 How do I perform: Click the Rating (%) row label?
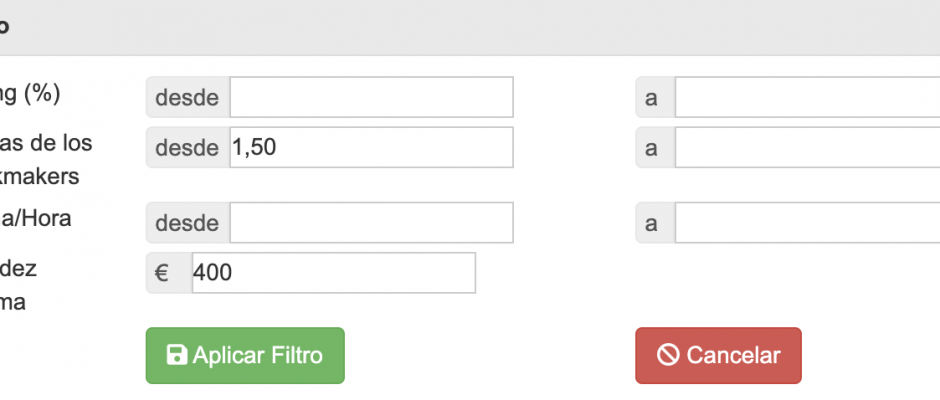click(30, 94)
